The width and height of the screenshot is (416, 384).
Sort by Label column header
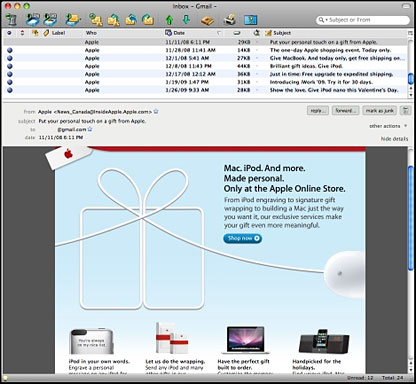58,33
